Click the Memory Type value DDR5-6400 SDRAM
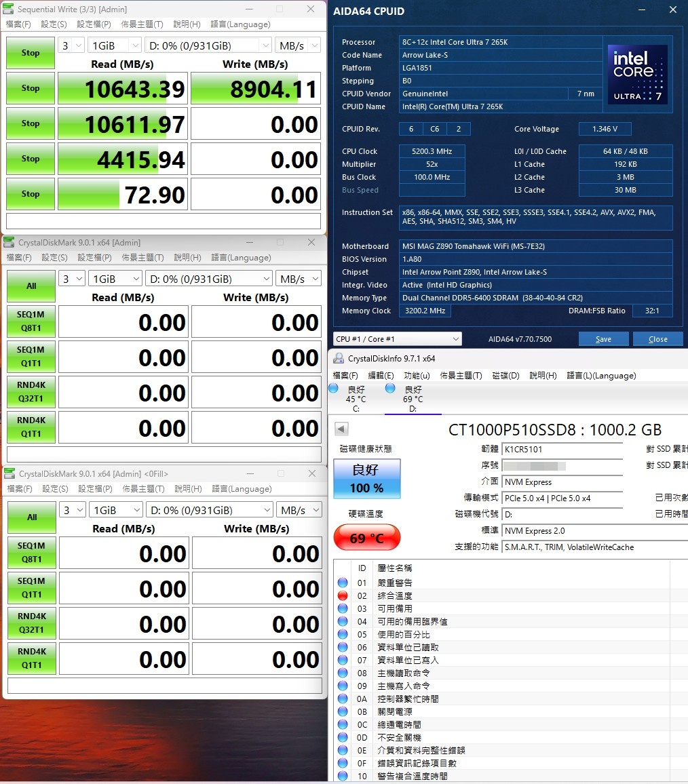Screen dimensions: 688x784 535,298
